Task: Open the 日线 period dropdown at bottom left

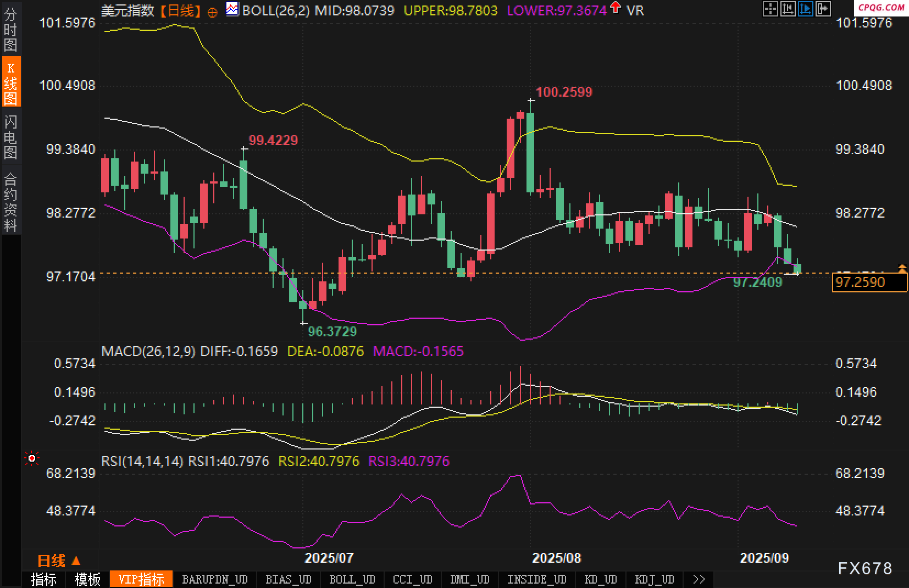Action: click(58, 561)
